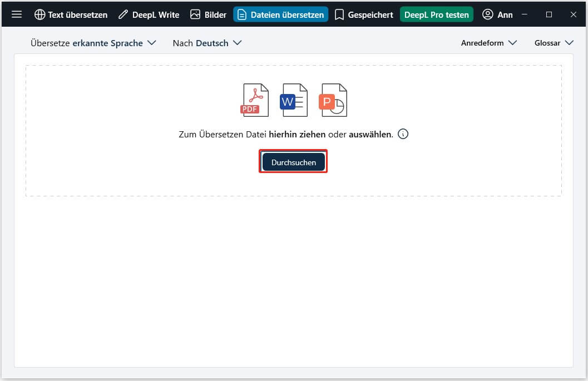This screenshot has height=381, width=588.
Task: Click the auswählen link text
Action: (x=370, y=134)
